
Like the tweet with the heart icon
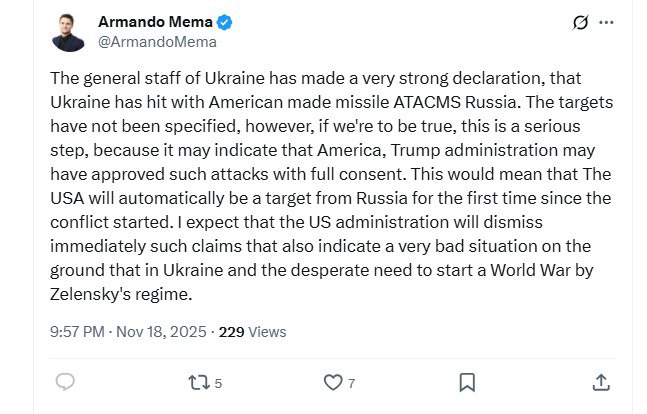332,381
